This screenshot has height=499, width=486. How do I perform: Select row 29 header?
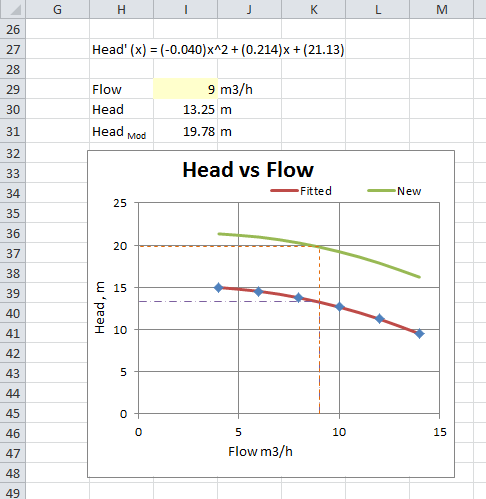pos(13,89)
